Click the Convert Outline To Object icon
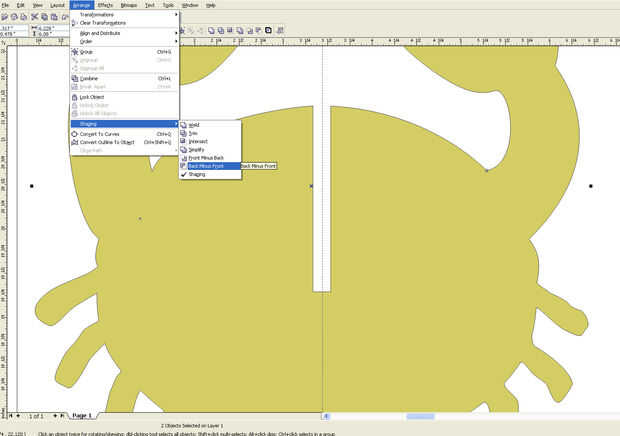Image resolution: width=620 pixels, height=436 pixels. coord(75,142)
